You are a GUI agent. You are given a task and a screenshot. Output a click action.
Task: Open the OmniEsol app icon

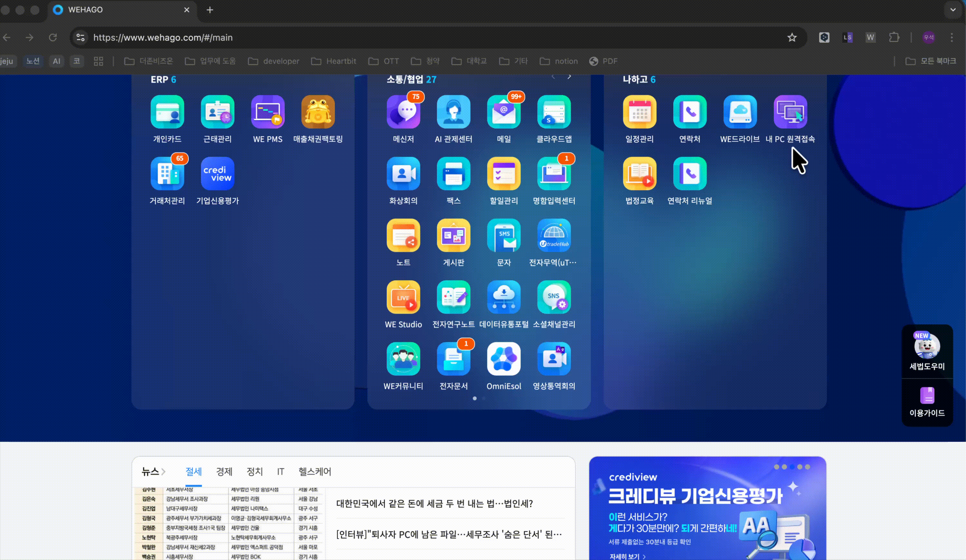[503, 359]
